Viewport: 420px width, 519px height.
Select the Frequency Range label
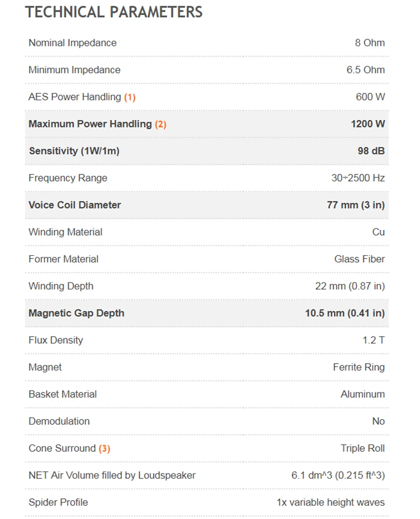(68, 178)
